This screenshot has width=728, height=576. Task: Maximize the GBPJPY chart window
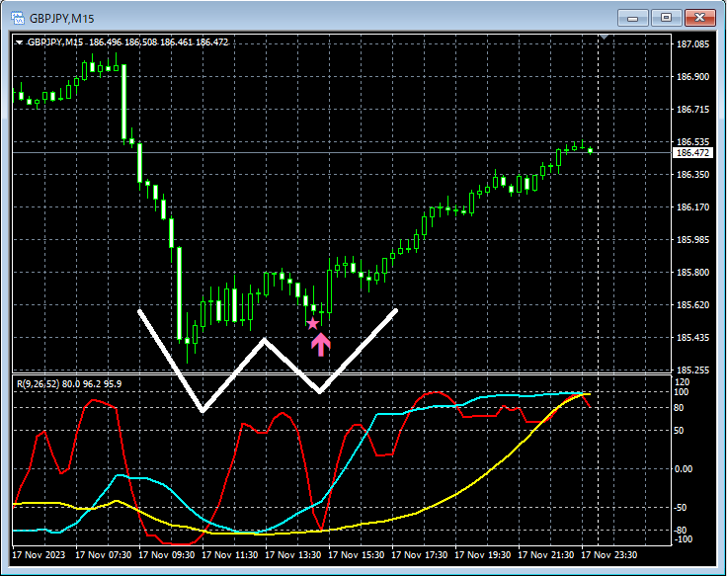pos(666,18)
